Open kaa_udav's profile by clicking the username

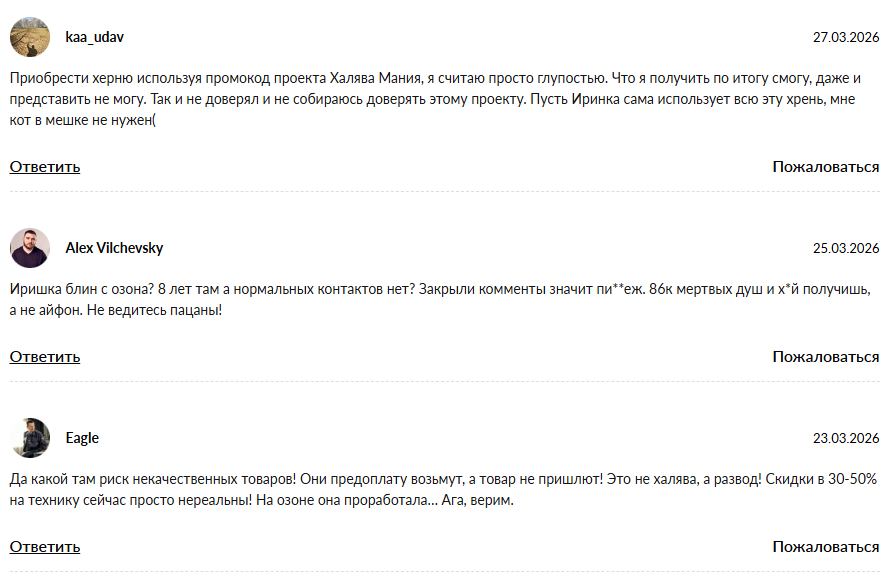[94, 37]
